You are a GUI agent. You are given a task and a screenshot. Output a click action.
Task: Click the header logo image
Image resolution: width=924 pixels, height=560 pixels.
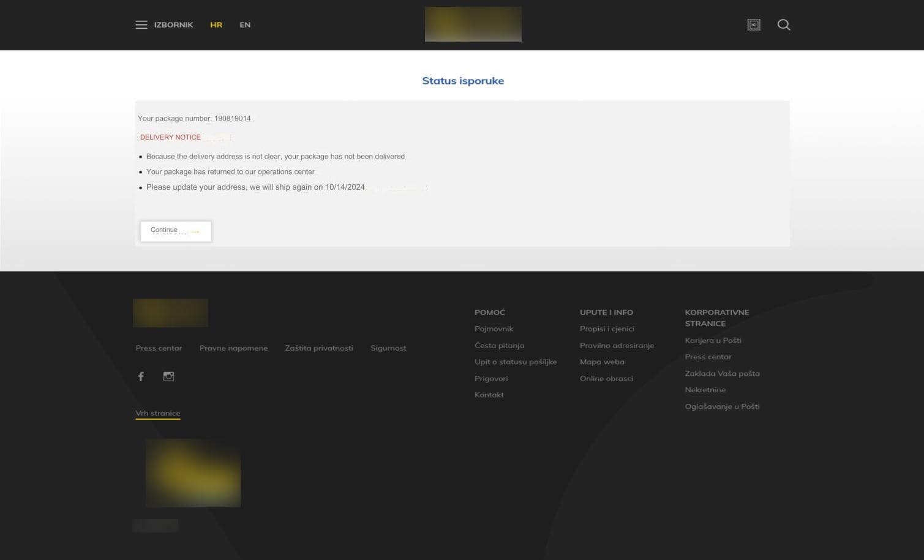tap(473, 24)
